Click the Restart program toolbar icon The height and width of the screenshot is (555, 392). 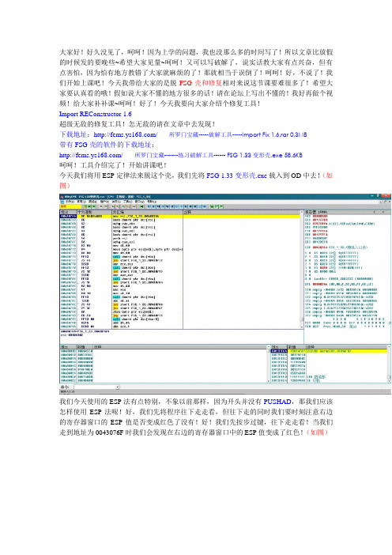click(x=89, y=206)
